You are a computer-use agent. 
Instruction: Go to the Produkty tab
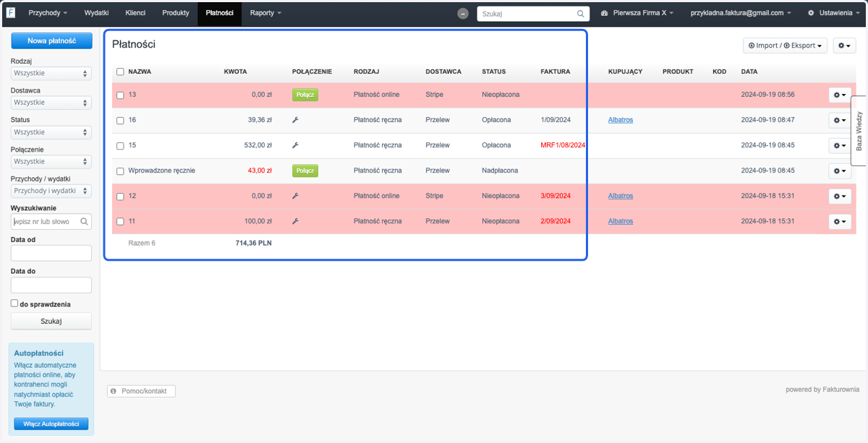coord(176,13)
